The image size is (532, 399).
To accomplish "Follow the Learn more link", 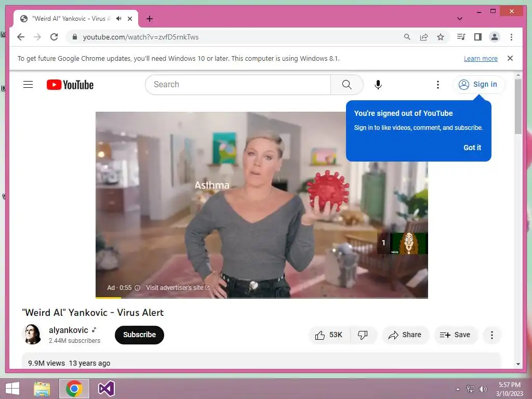I will click(x=481, y=58).
